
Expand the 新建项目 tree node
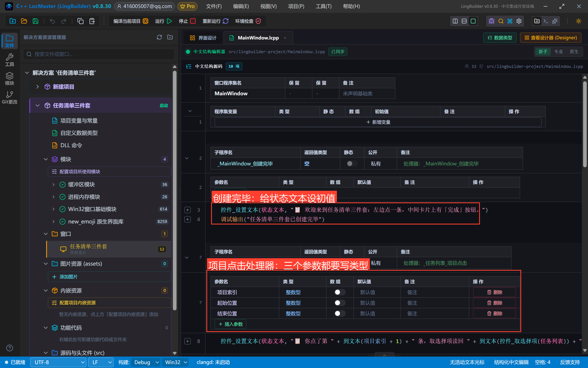point(37,87)
